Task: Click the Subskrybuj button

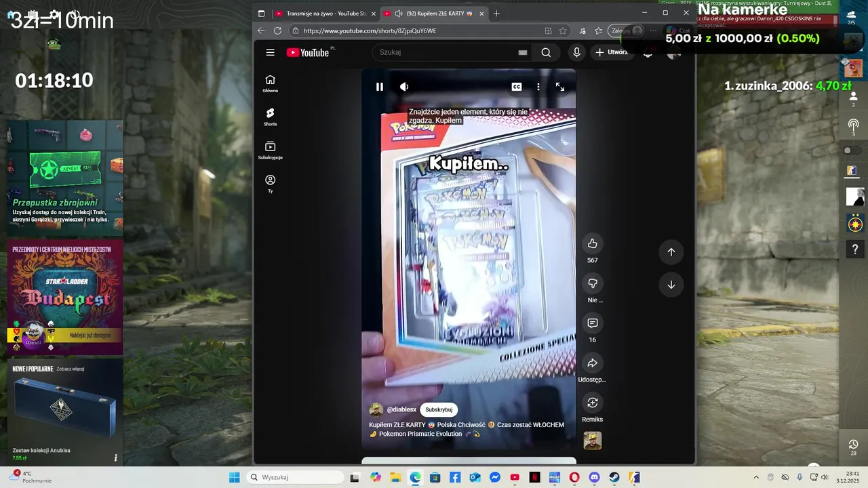Action: tap(439, 409)
